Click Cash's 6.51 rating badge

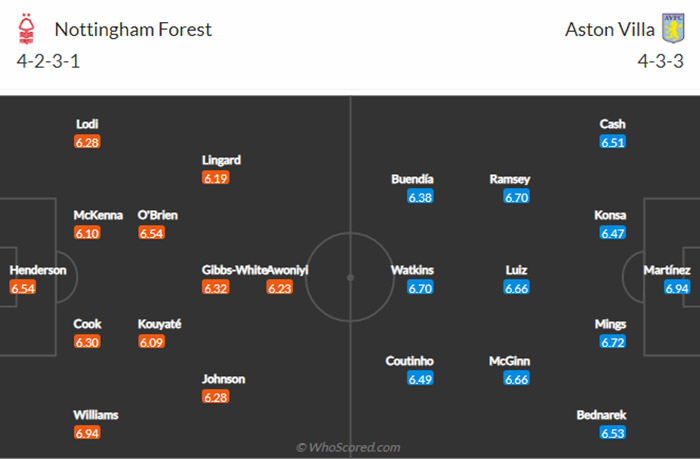pos(612,142)
